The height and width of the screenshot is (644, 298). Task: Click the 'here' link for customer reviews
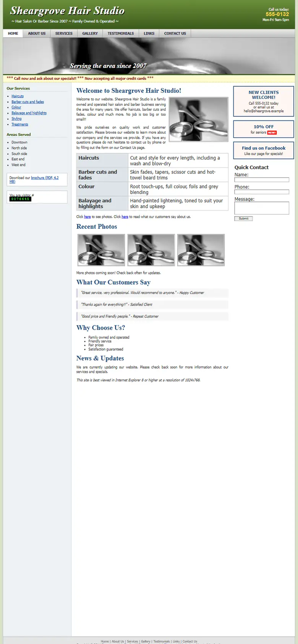[125, 217]
